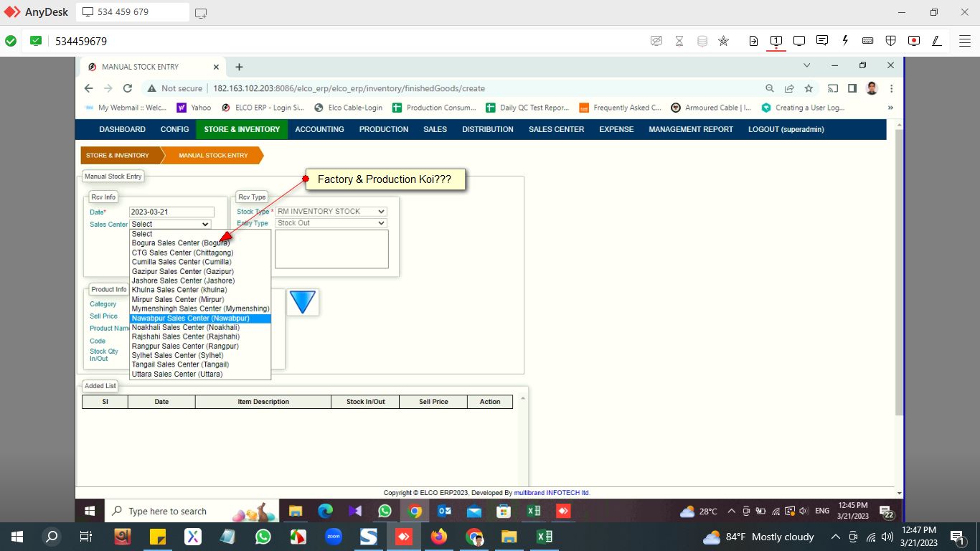The width and height of the screenshot is (980, 551).
Task: Click local Windows Start button
Action: 16,537
